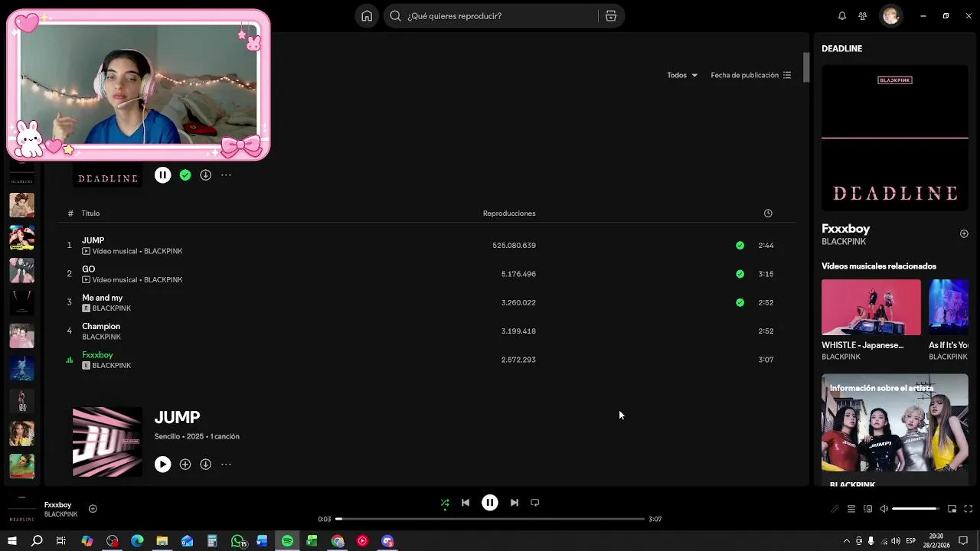Show hidden system tray icons

pos(846,541)
